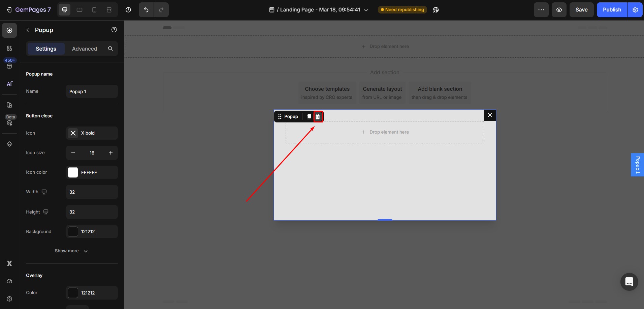The image size is (644, 309).
Task: Publish the landing page
Action: coord(612,10)
